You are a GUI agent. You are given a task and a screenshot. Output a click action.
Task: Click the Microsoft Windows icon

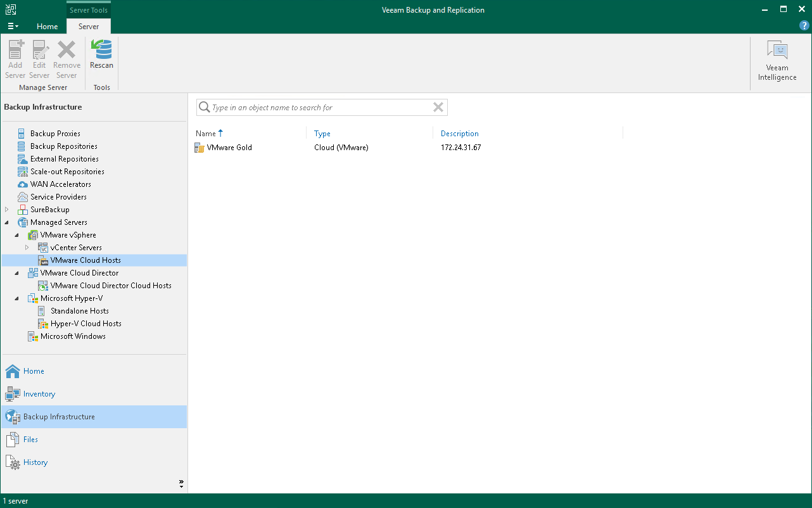click(33, 336)
